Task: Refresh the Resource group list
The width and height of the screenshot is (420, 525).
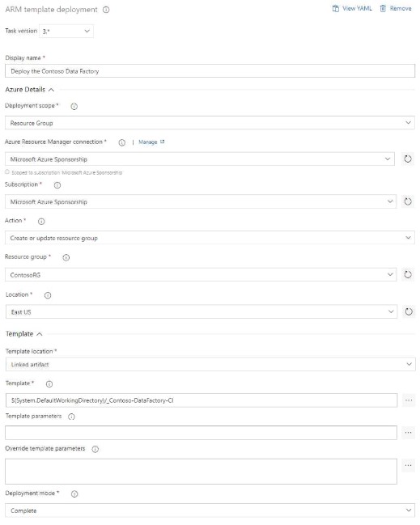Action: click(x=408, y=274)
